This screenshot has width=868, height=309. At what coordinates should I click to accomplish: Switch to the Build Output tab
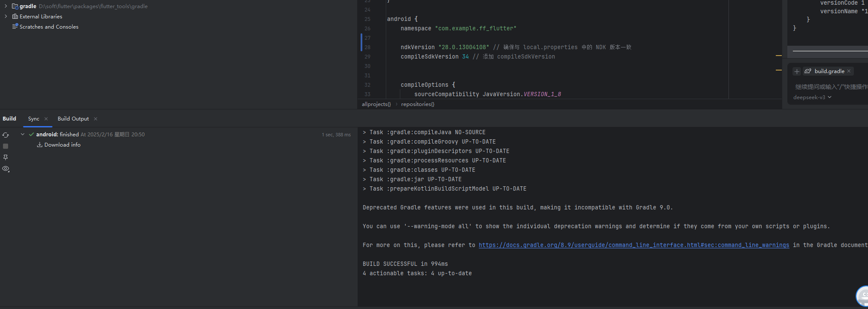tap(73, 119)
